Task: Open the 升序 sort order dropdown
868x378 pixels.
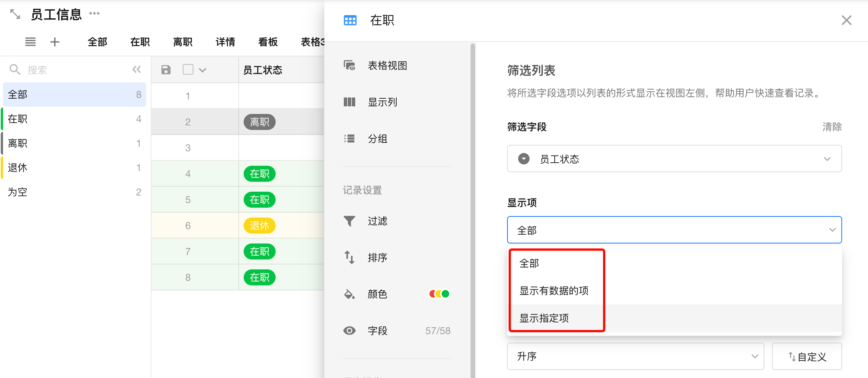Action: pyautogui.click(x=635, y=356)
